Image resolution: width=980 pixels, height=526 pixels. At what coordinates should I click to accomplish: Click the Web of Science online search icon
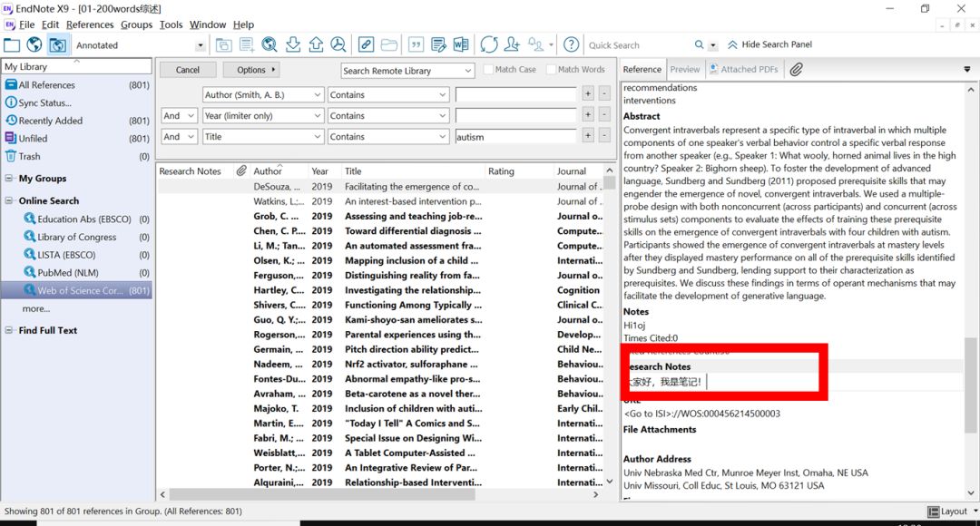(29, 290)
